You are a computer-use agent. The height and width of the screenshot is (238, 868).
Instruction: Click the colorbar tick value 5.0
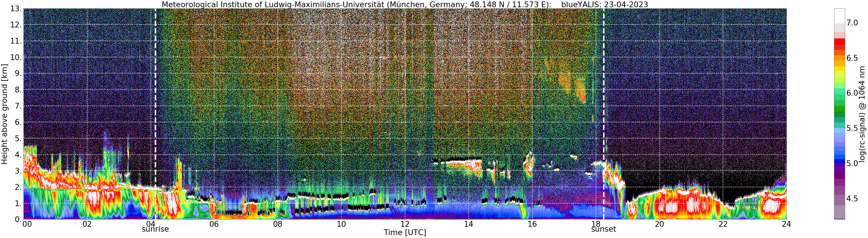tap(852, 163)
